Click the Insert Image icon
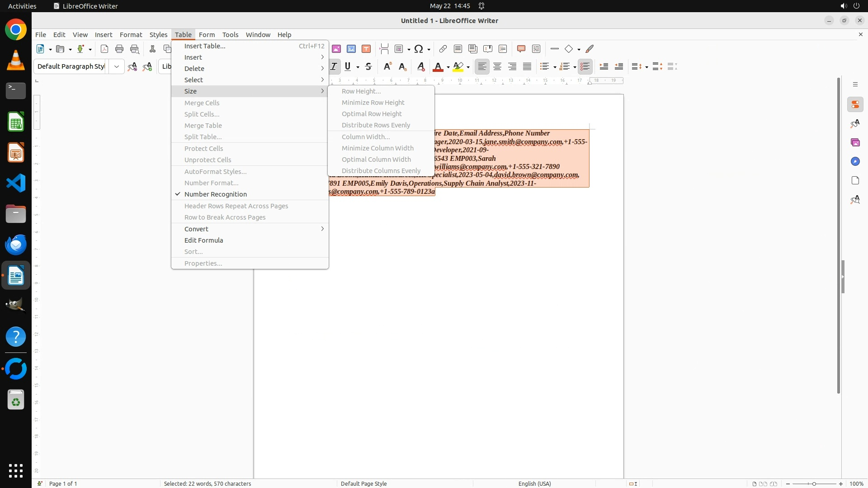 pyautogui.click(x=336, y=49)
